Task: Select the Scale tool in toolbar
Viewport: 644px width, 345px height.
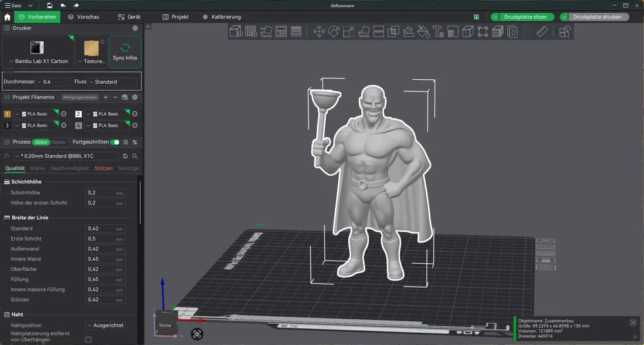Action: point(348,32)
